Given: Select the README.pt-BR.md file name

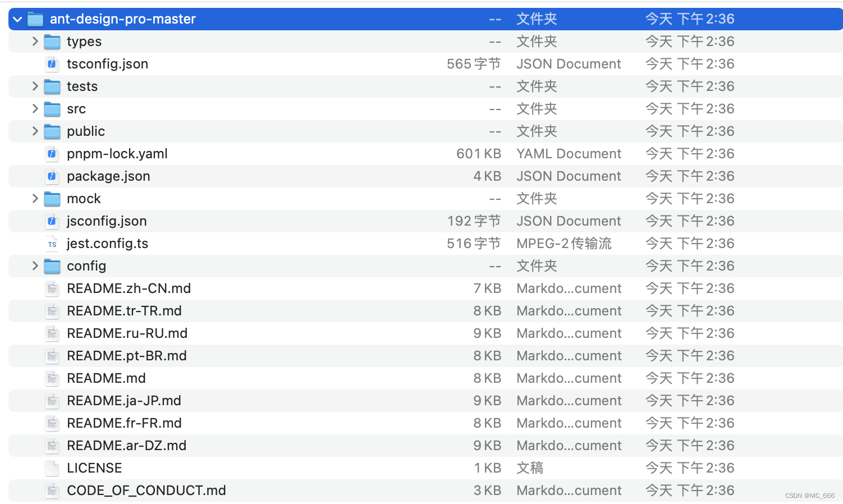Looking at the screenshot, I should point(127,356).
